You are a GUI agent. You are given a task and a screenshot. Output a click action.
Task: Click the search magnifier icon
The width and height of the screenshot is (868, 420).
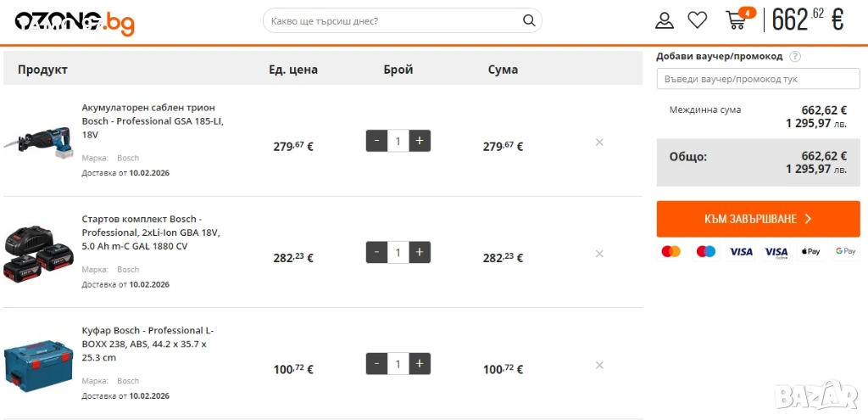tap(529, 21)
